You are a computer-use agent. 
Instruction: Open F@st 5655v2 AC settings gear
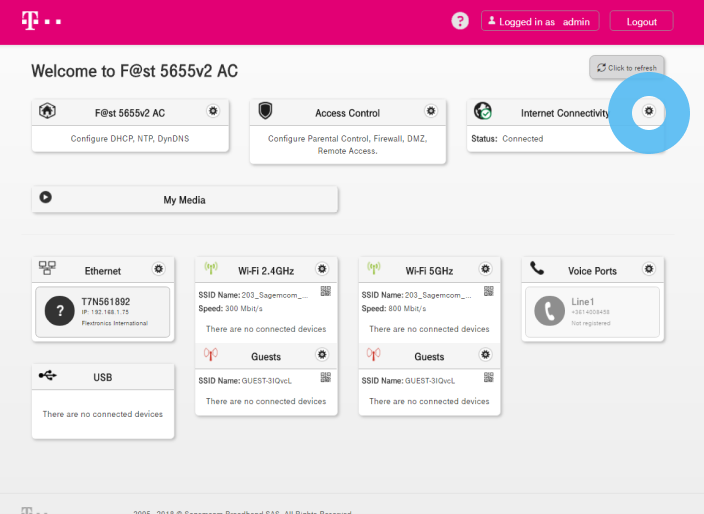[213, 111]
